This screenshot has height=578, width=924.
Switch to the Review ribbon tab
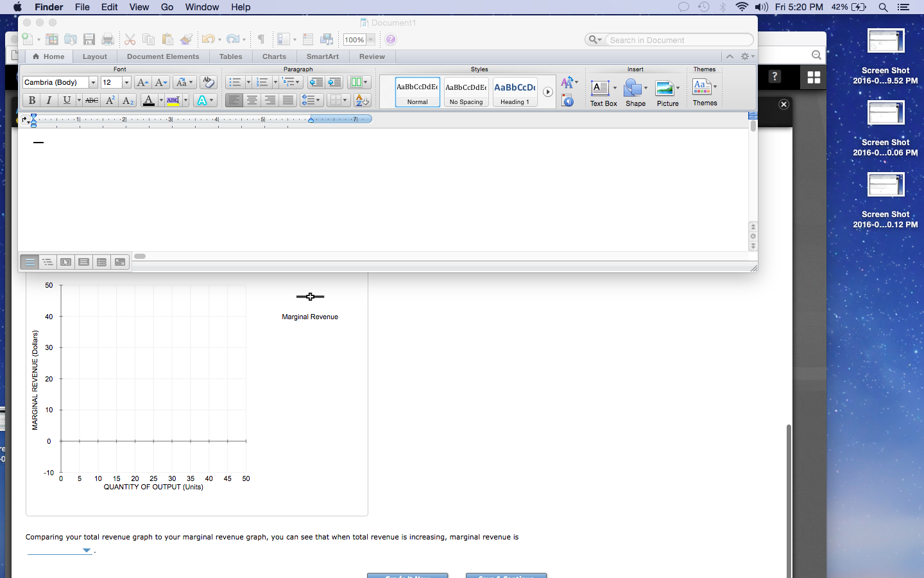(372, 57)
